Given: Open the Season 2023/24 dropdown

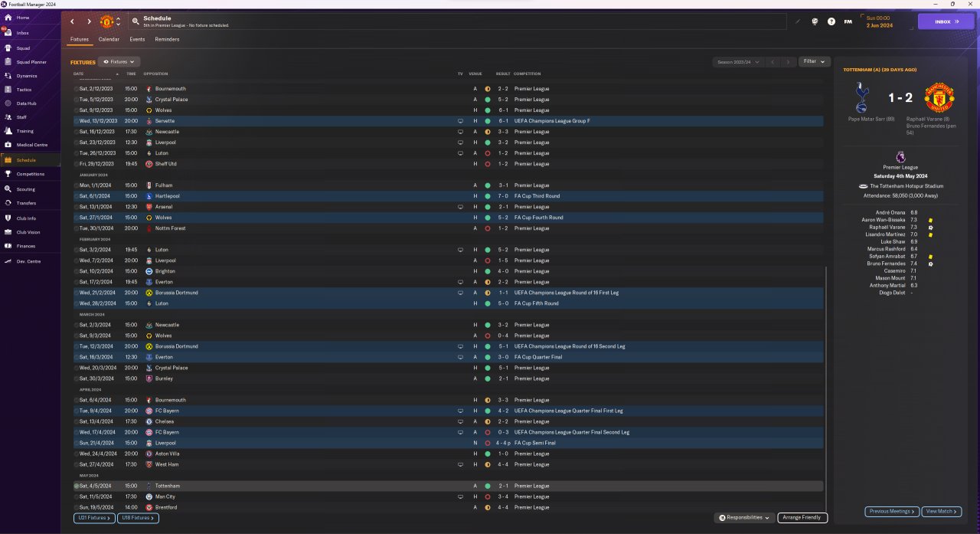Looking at the screenshot, I should (x=737, y=61).
